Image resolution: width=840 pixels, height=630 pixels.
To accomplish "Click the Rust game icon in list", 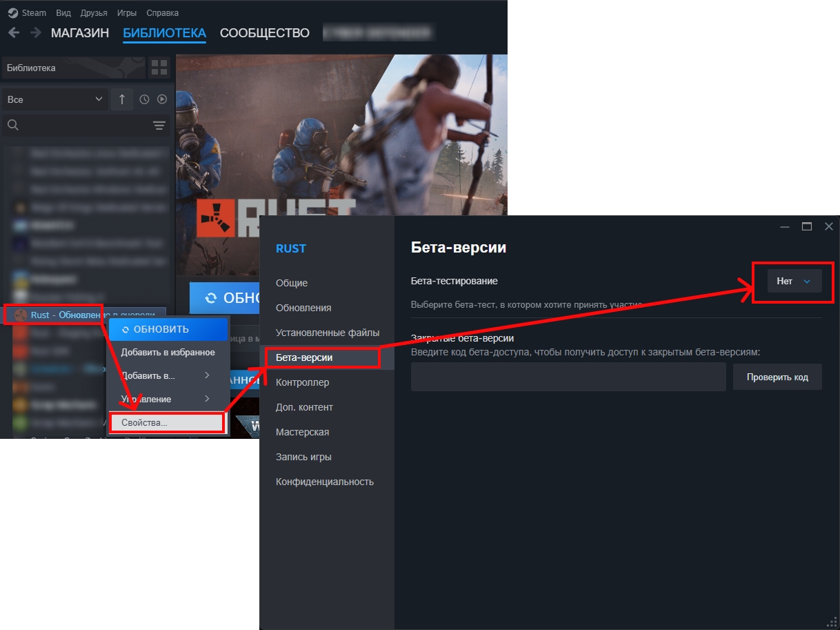I will coord(21,315).
